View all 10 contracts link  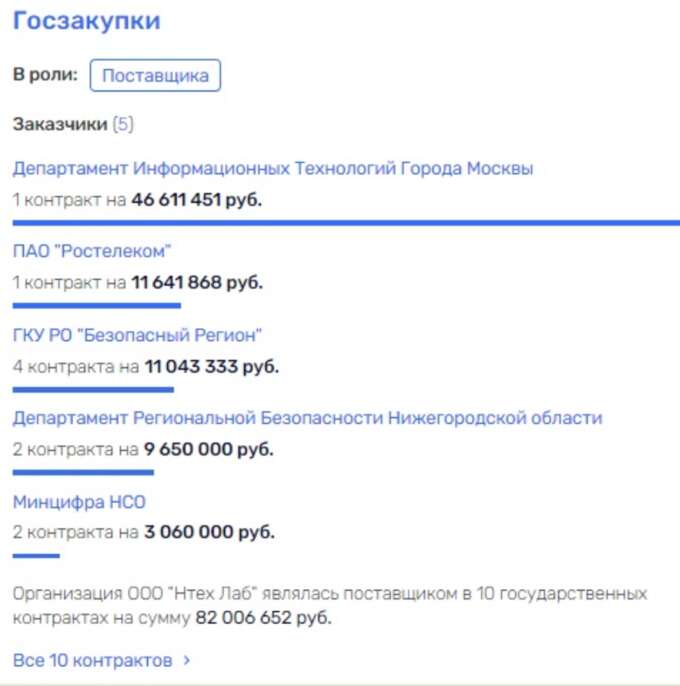(92, 660)
